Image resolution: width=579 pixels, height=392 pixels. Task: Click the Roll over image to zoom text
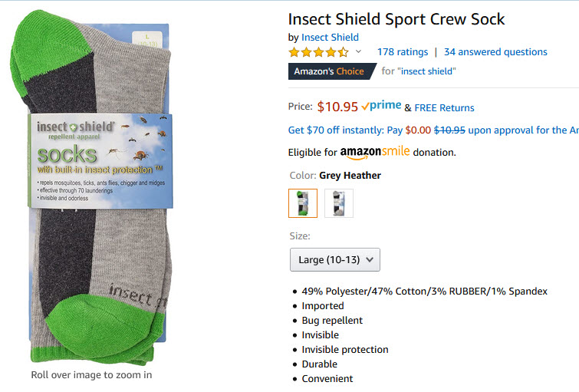91,375
